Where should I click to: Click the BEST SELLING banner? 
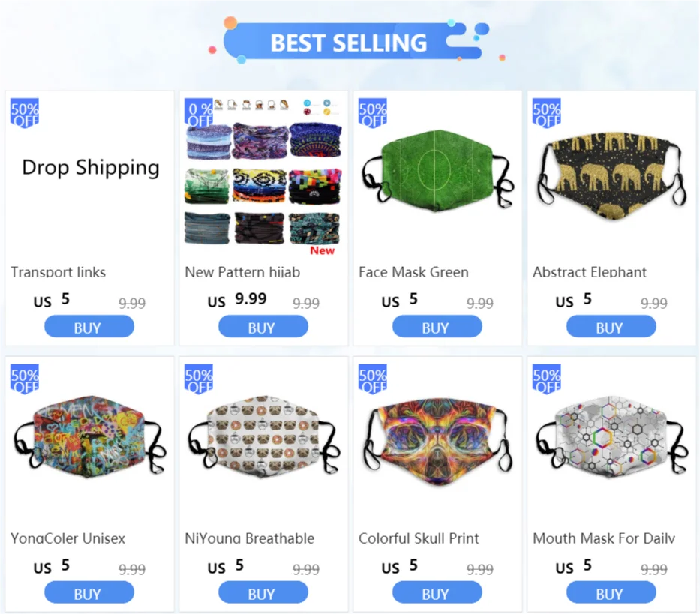(x=349, y=42)
